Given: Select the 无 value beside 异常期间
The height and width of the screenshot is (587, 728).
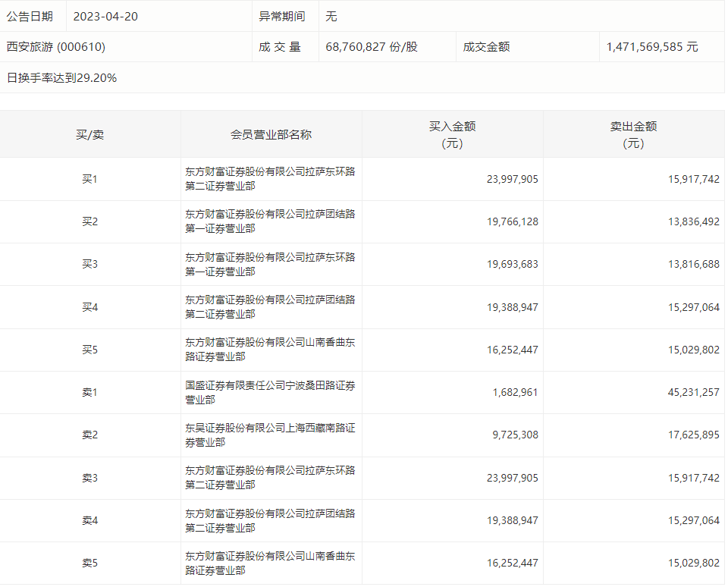Looking at the screenshot, I should click(x=331, y=16).
